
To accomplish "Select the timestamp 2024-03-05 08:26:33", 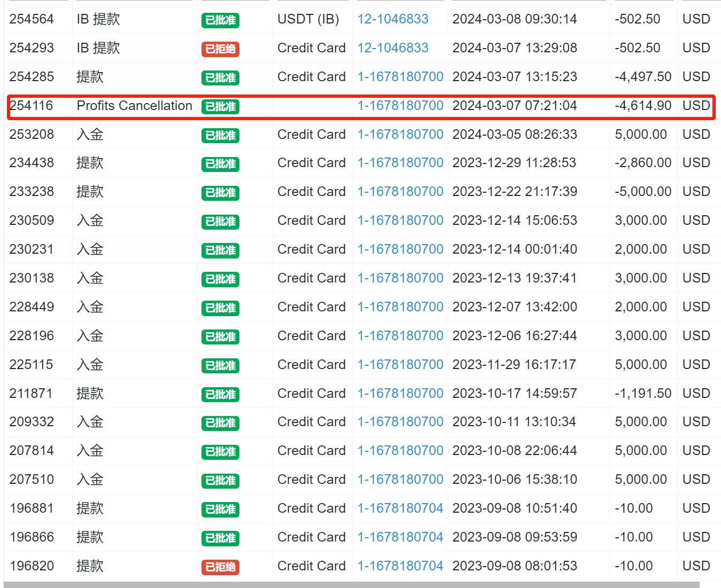I will (515, 135).
